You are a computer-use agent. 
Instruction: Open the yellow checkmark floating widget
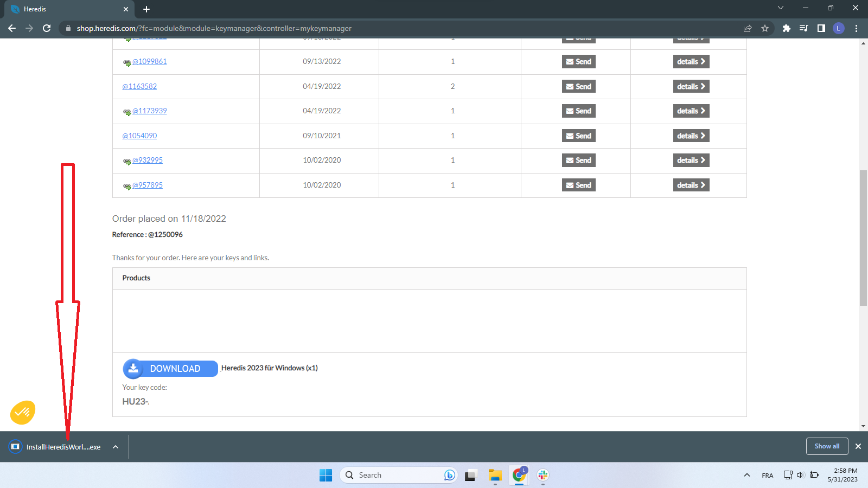pyautogui.click(x=23, y=413)
